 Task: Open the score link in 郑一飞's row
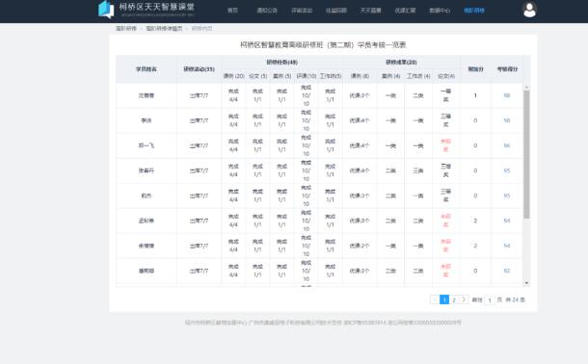coord(507,145)
